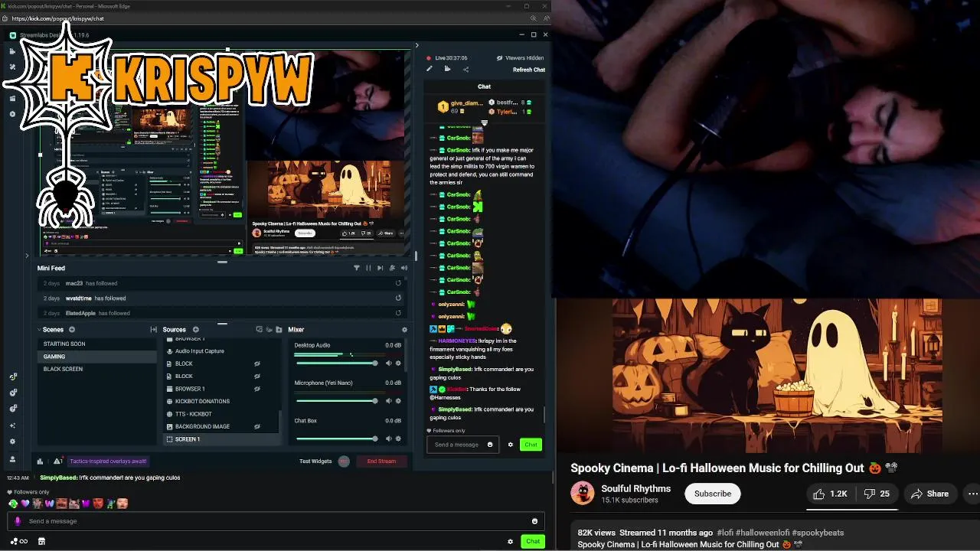Open YouTube more actions ellipsis menu
Screen dimensions: 980x551
[x=973, y=494]
